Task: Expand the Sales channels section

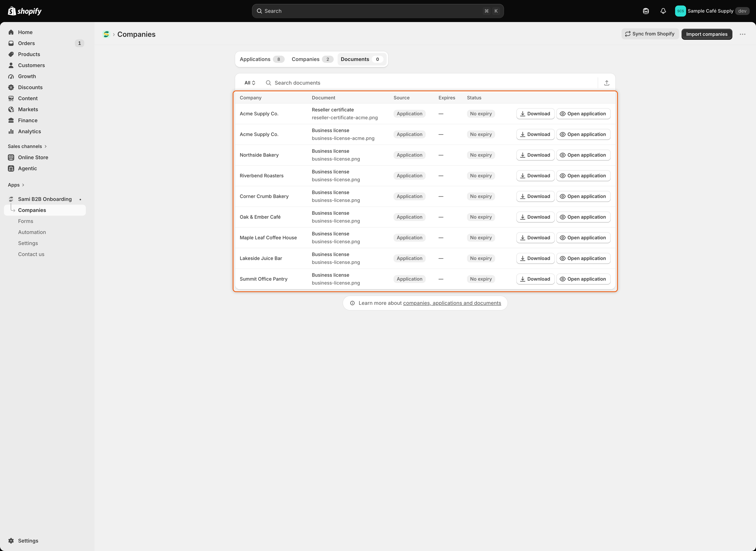Action: (x=27, y=146)
